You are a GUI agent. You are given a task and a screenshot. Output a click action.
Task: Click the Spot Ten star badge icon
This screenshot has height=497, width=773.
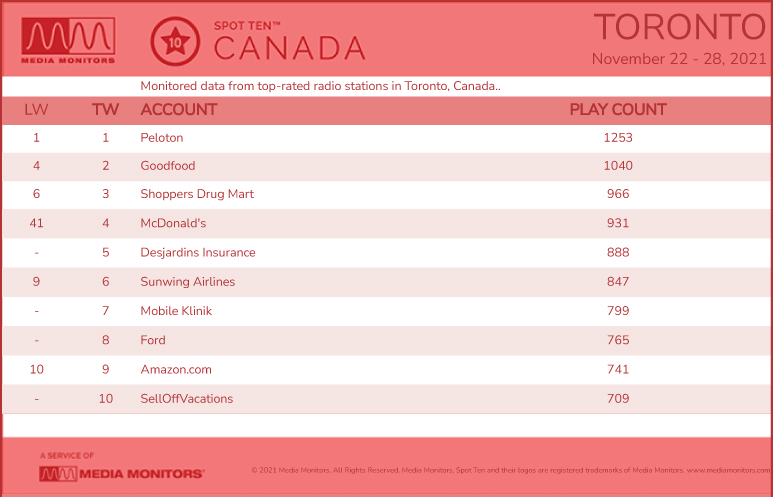(175, 42)
